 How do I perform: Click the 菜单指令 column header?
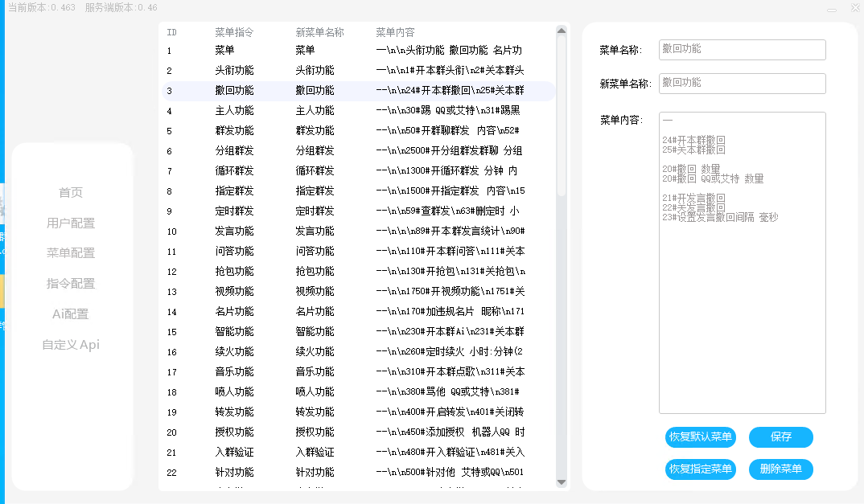click(234, 32)
